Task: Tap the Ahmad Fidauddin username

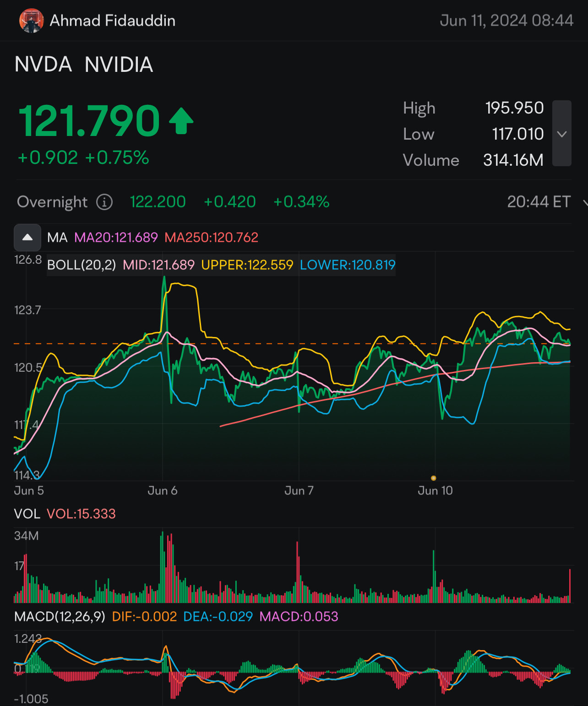Action: (113, 21)
